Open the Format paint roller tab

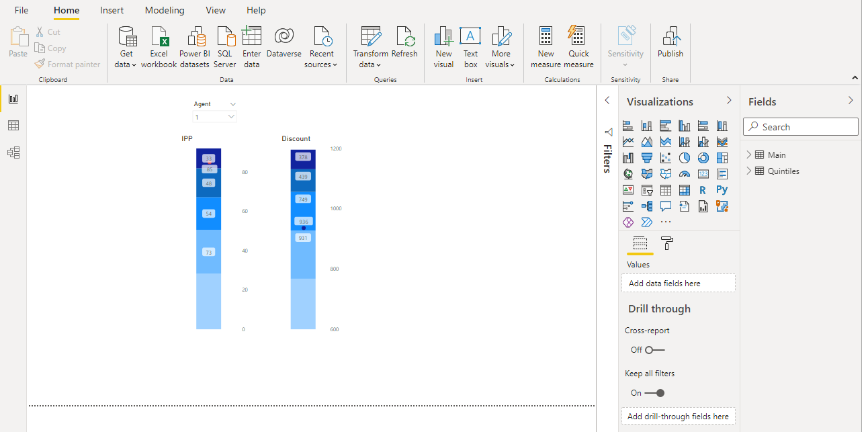pyautogui.click(x=667, y=243)
